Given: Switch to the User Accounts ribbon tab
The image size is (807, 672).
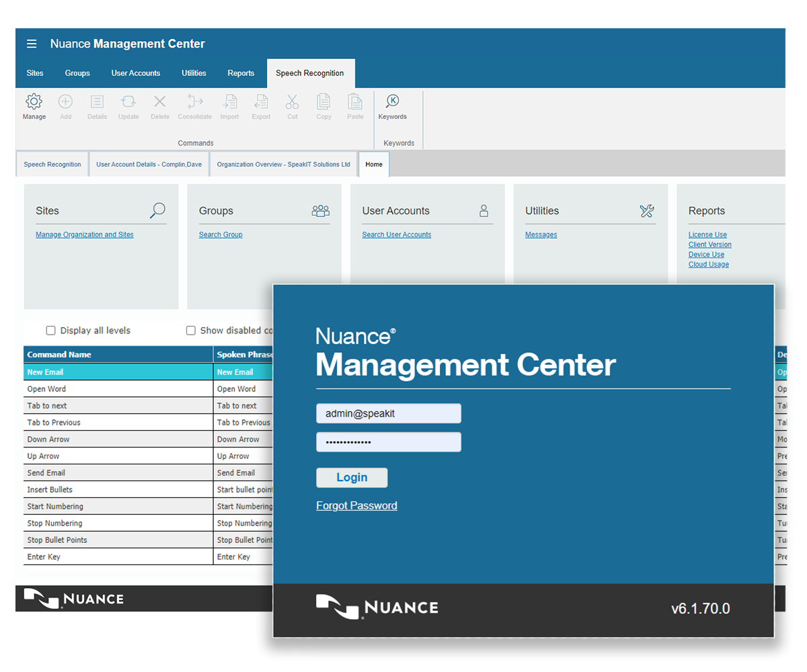Looking at the screenshot, I should click(136, 73).
